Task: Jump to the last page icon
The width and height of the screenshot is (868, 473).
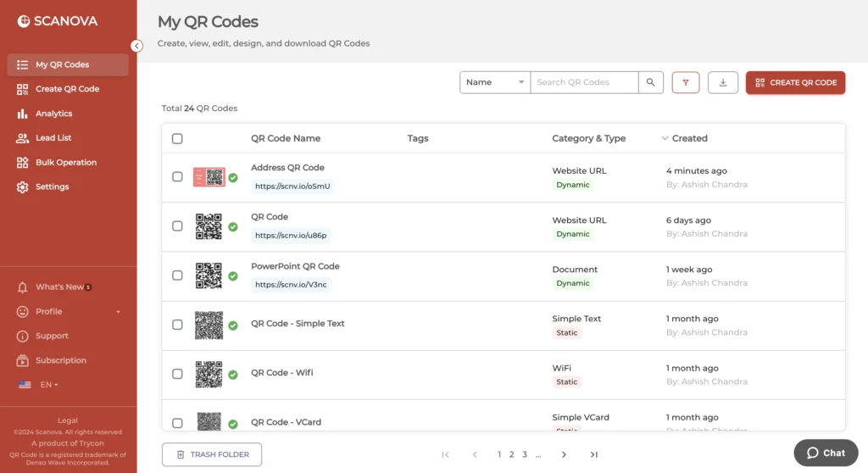Action: (593, 454)
